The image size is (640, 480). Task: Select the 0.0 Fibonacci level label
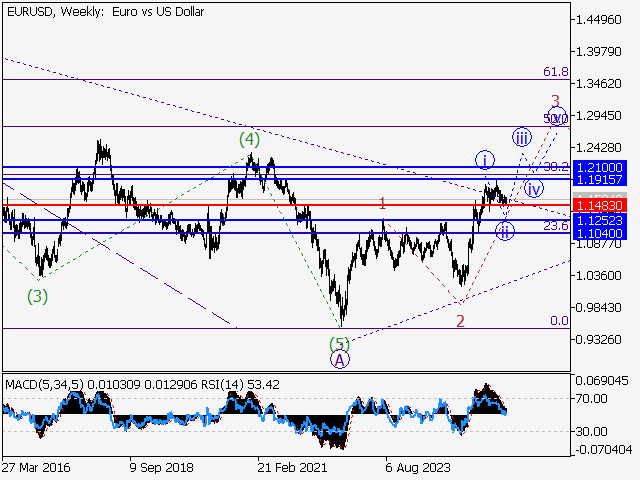(x=559, y=321)
